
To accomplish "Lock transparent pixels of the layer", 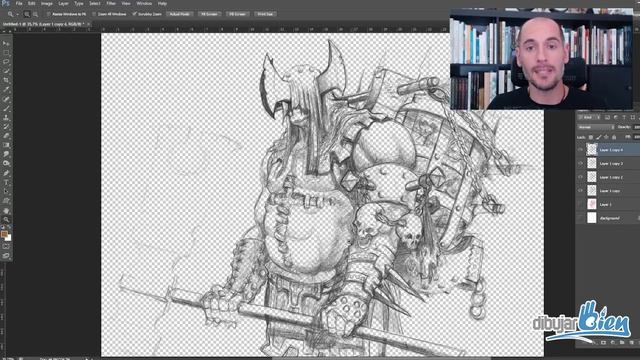I will [x=591, y=137].
